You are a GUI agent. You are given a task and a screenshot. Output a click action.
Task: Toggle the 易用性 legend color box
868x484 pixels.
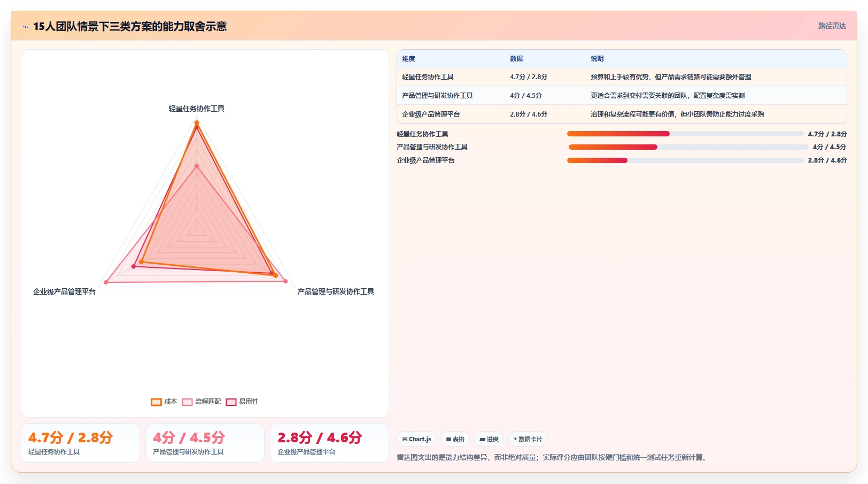[x=231, y=402]
